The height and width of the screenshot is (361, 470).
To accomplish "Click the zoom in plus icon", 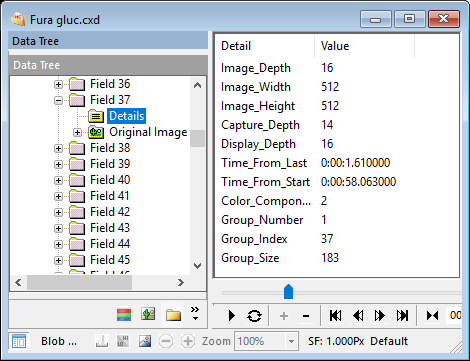I will pyautogui.click(x=188, y=341).
